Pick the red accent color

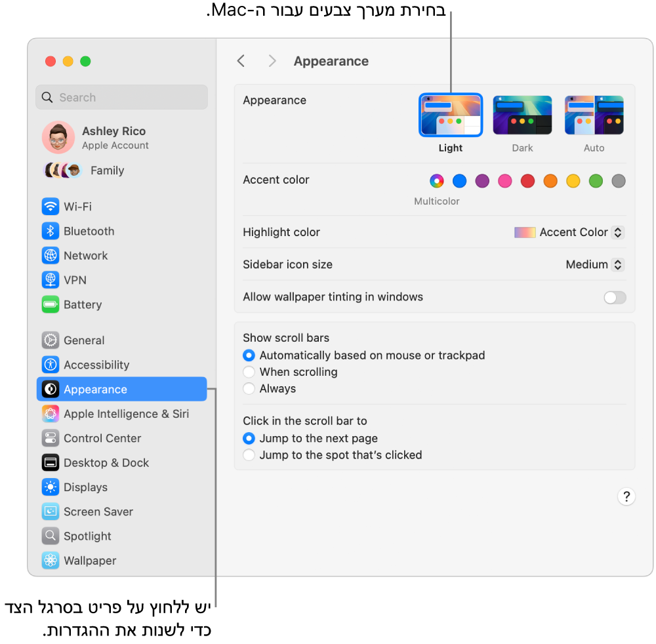tap(527, 181)
